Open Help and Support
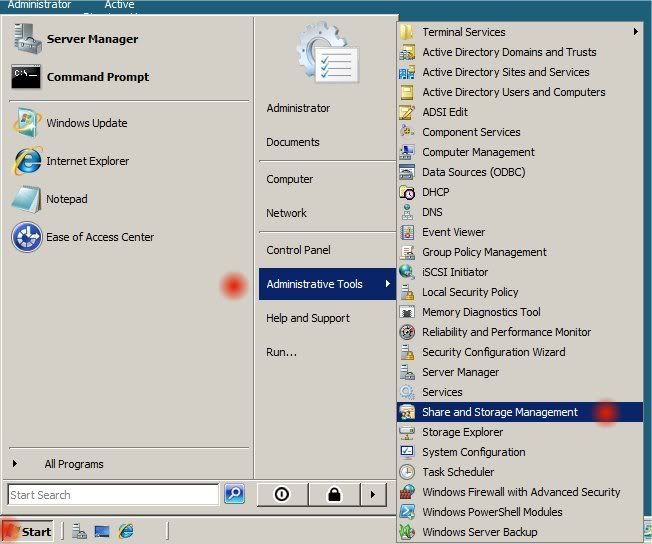The width and height of the screenshot is (652, 544). (308, 318)
